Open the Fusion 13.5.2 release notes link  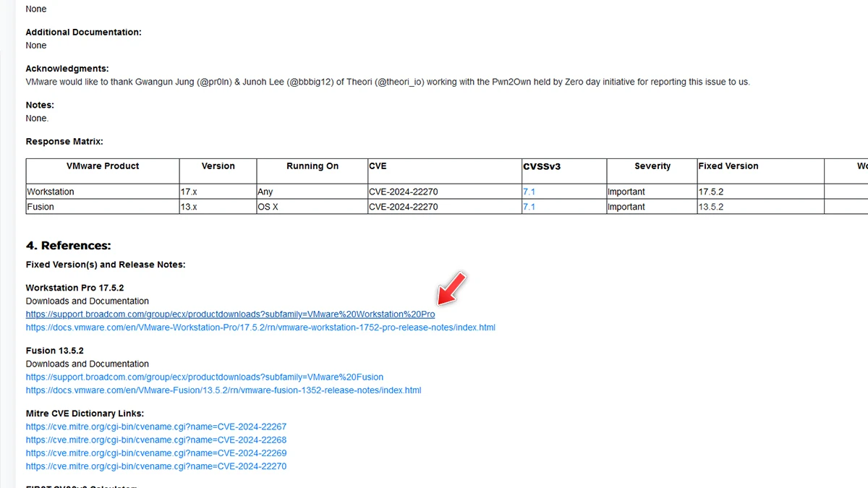point(224,390)
